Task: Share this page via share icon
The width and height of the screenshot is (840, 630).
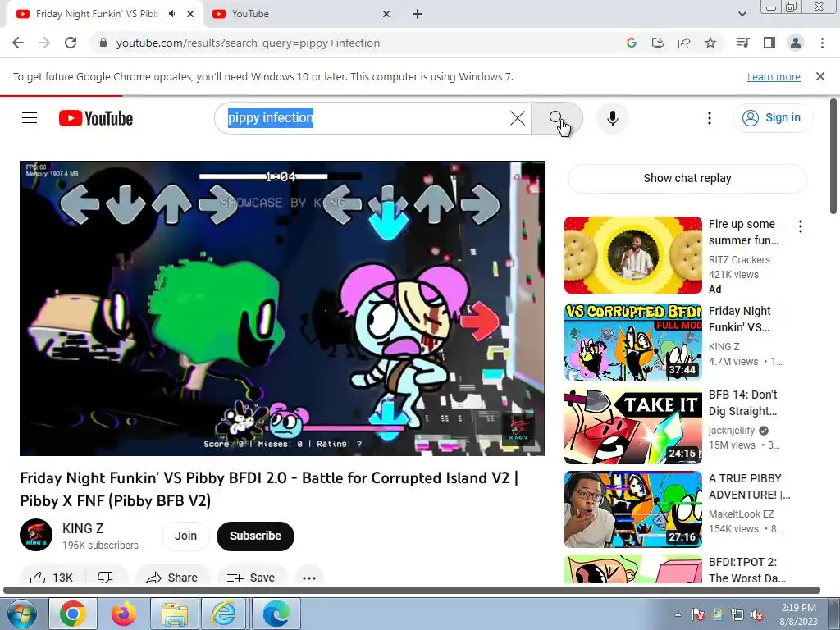Action: [x=684, y=43]
